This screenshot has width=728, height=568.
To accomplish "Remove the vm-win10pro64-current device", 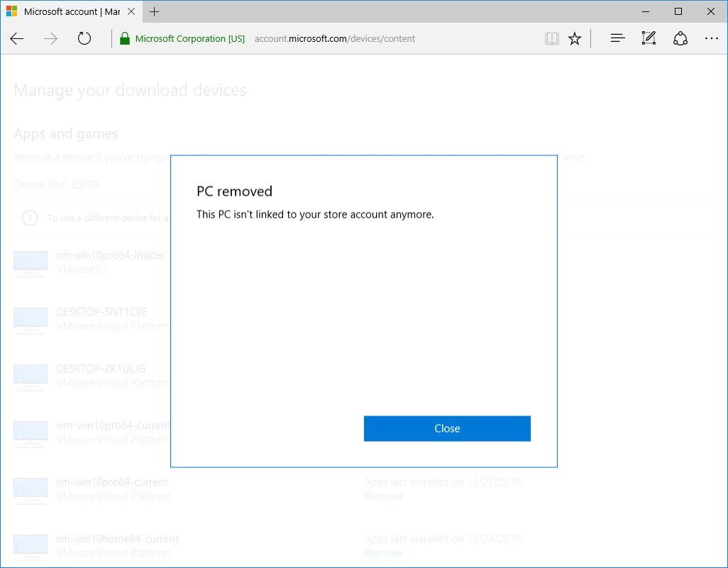I will pyautogui.click(x=383, y=496).
